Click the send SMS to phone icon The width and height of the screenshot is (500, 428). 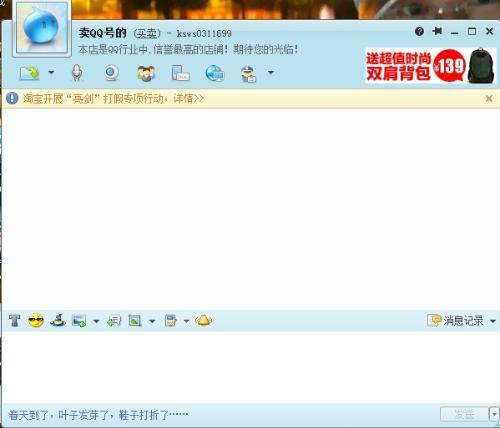(180, 73)
